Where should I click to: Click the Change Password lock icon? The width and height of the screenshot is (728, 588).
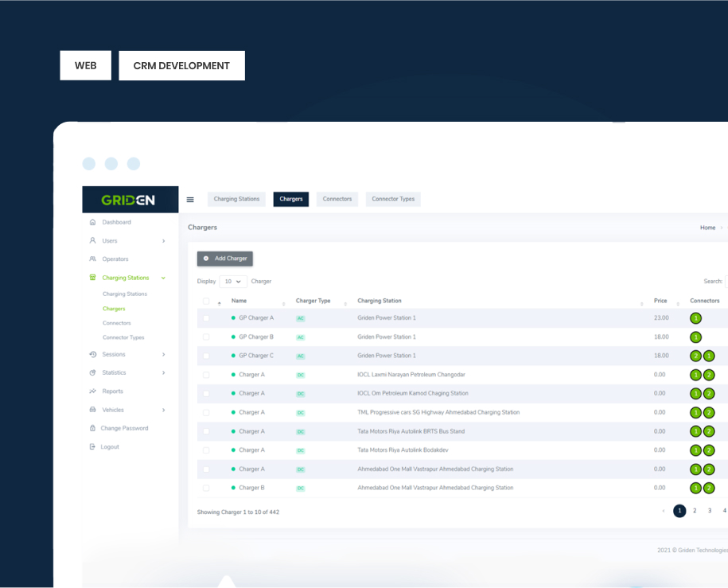pyautogui.click(x=93, y=428)
